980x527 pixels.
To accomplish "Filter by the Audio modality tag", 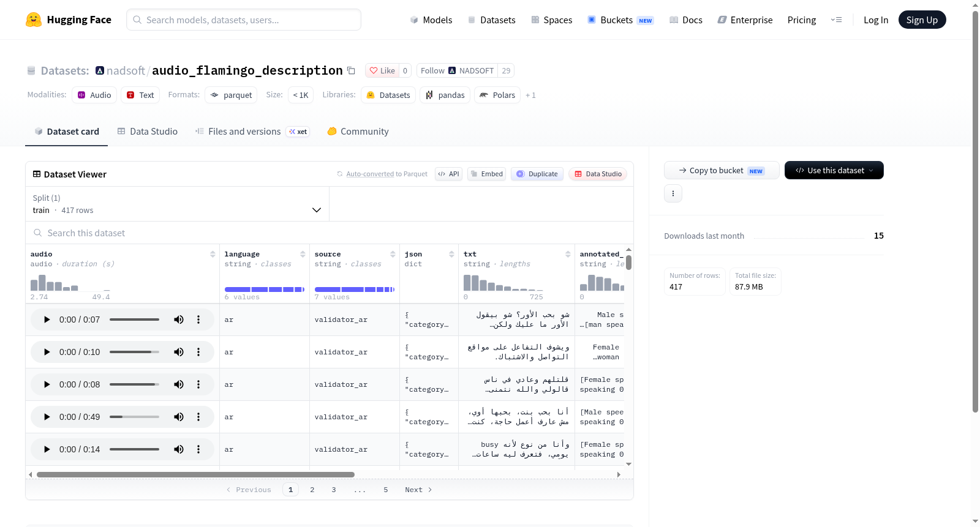I will (x=94, y=95).
